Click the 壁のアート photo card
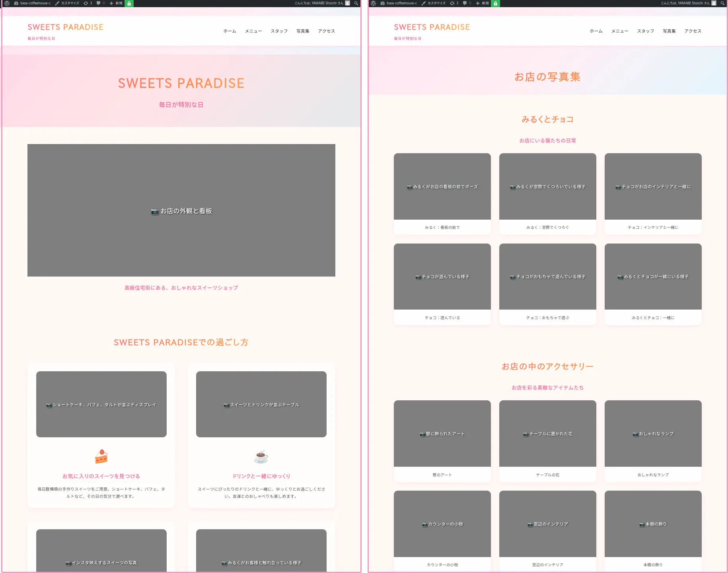Screen dimensions: 728x573 tap(442, 434)
